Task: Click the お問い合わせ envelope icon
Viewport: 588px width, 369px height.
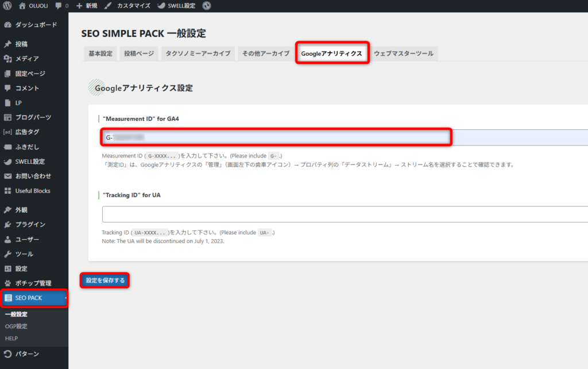Action: (7, 176)
